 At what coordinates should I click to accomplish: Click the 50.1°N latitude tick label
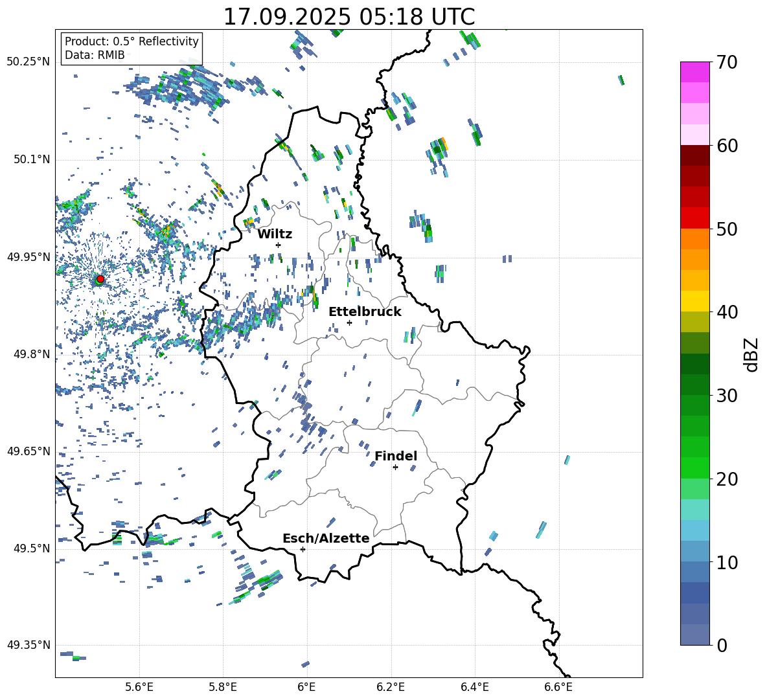pyautogui.click(x=29, y=159)
